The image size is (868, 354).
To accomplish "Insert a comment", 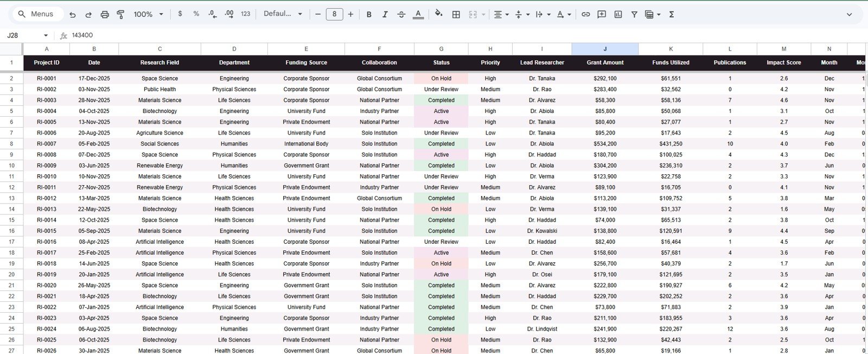I will (x=602, y=15).
